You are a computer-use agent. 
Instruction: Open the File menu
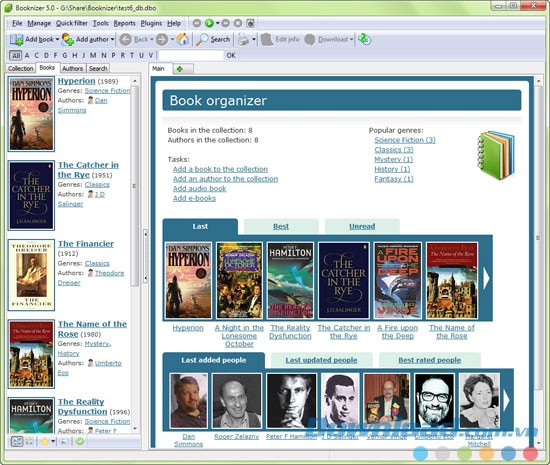pyautogui.click(x=17, y=23)
